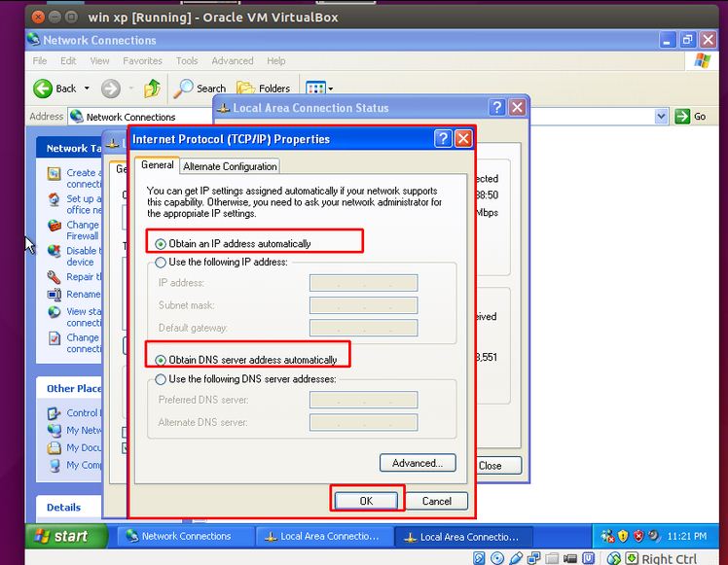The width and height of the screenshot is (728, 565).
Task: Open the View menu
Action: pos(99,60)
